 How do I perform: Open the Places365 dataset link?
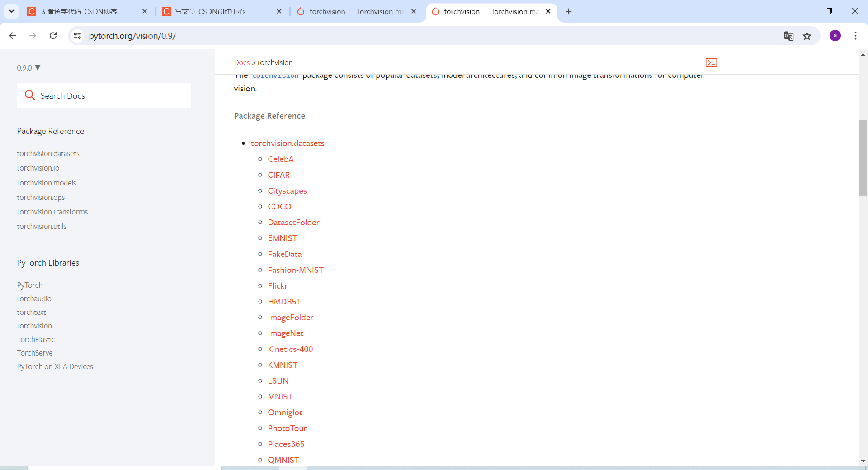pyautogui.click(x=286, y=444)
